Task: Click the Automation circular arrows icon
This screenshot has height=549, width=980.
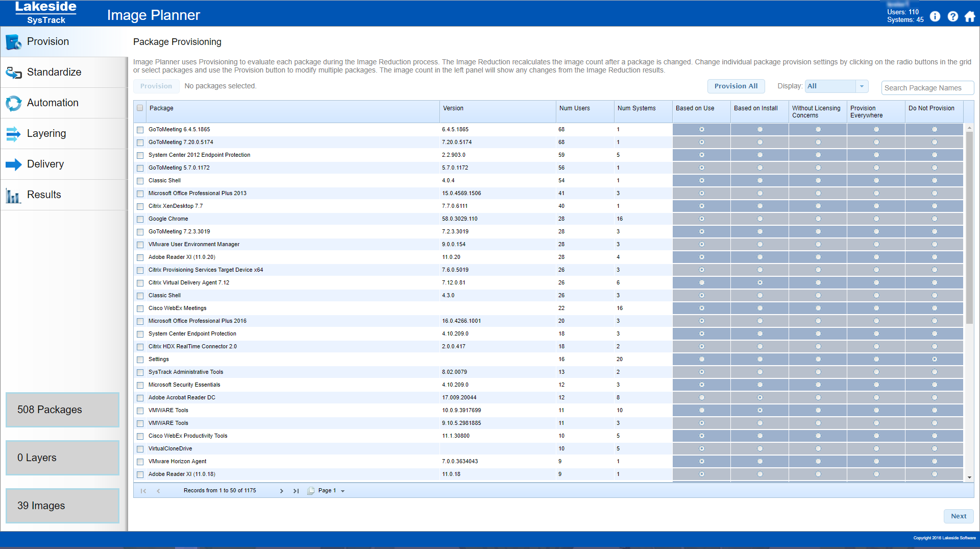Action: pos(14,103)
